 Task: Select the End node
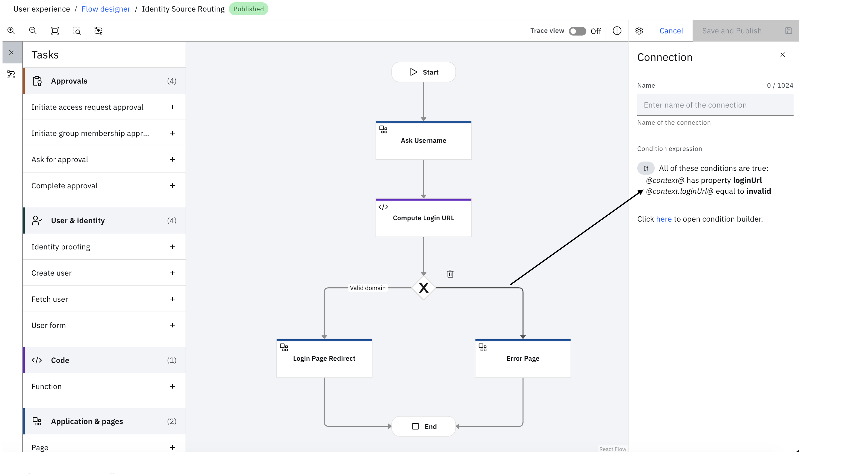coord(423,426)
